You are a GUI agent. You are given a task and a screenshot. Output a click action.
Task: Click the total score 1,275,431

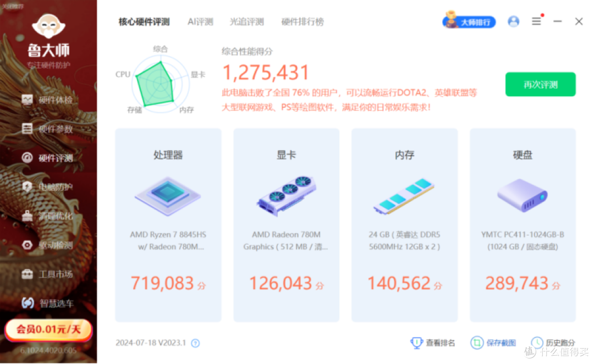click(x=266, y=73)
